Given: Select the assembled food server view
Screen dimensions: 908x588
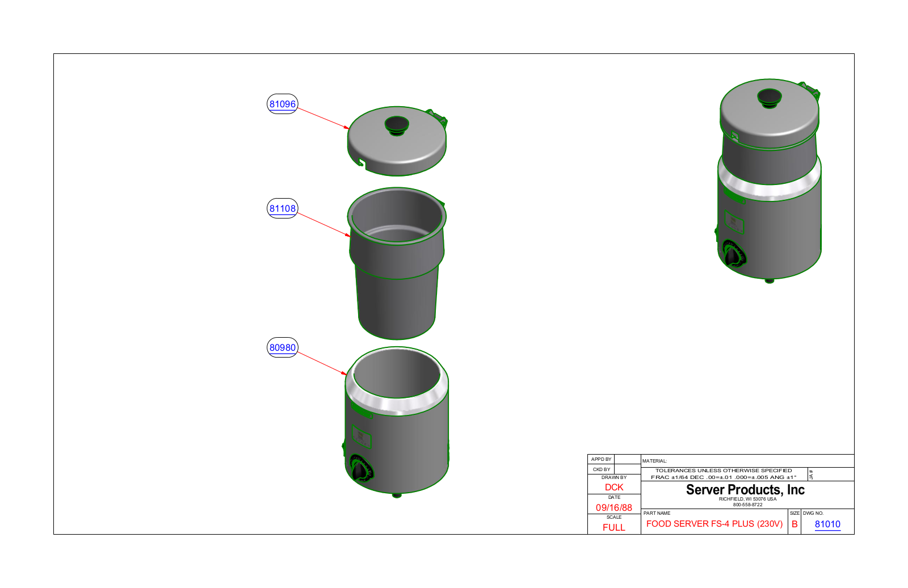Looking at the screenshot, I should click(x=769, y=180).
